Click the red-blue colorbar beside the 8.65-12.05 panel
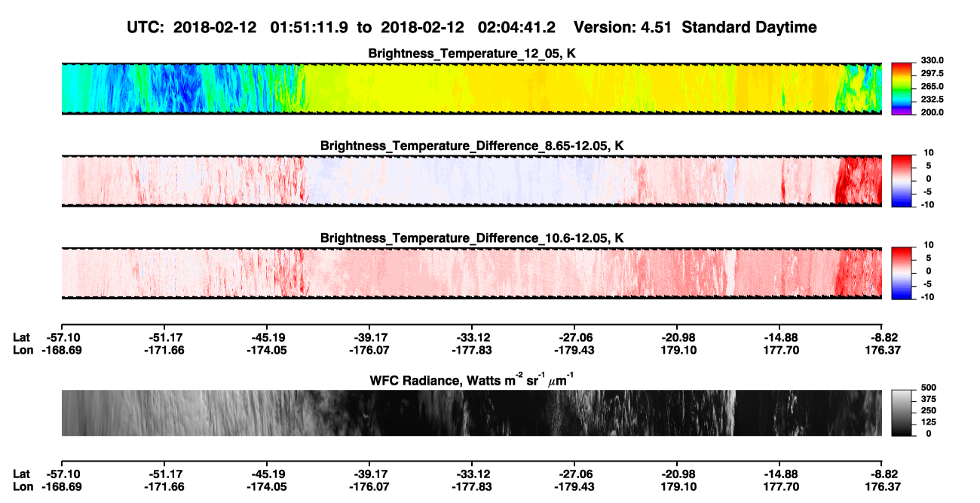 [903, 180]
